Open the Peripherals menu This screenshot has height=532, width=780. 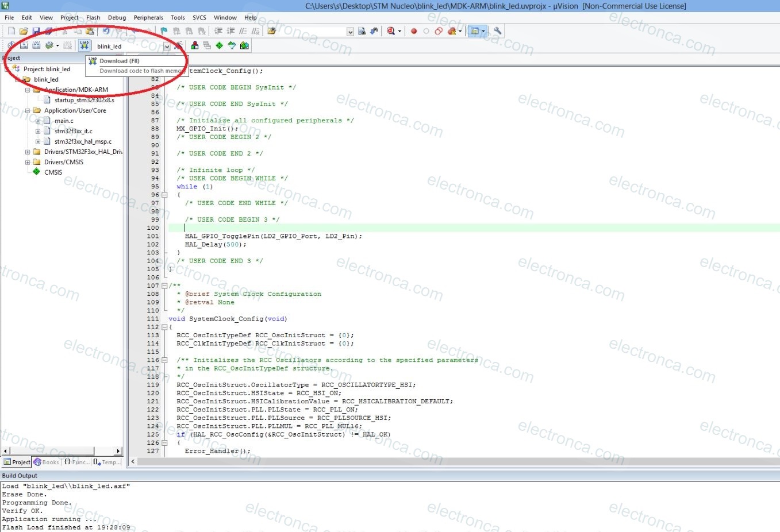pyautogui.click(x=148, y=17)
